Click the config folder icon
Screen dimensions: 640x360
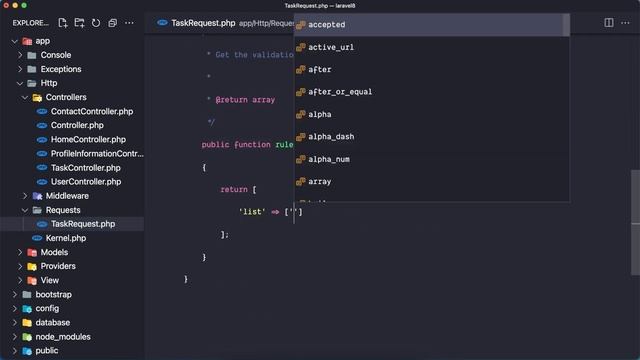(27, 309)
